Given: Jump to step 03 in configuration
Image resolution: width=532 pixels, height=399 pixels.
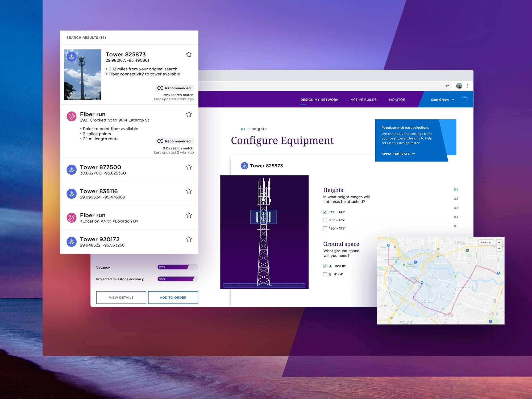Looking at the screenshot, I should click(x=456, y=208).
